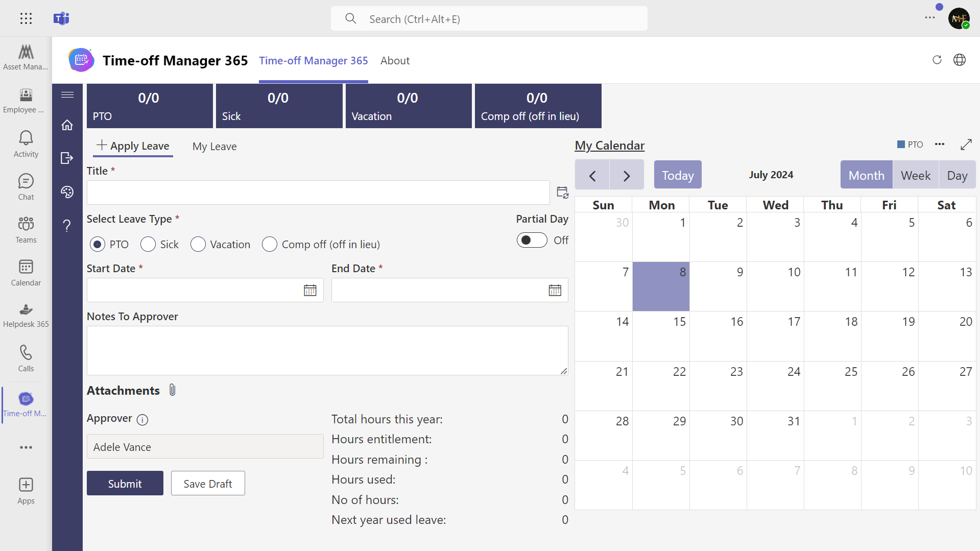Click the Vacation balance tile
Image resolution: width=980 pixels, height=551 pixels.
coord(409,106)
